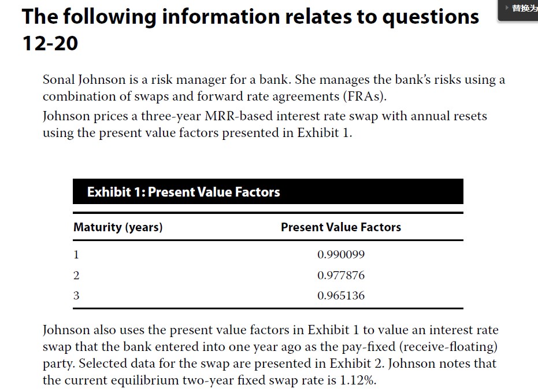The height and width of the screenshot is (392, 538).
Task: Select the Maturity (years) column header
Action: 118,227
